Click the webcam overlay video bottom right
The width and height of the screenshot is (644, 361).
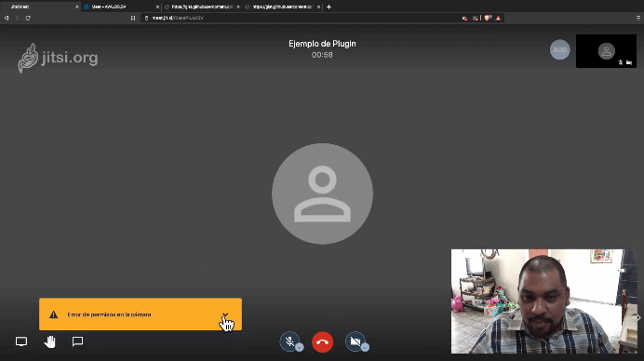click(x=543, y=301)
